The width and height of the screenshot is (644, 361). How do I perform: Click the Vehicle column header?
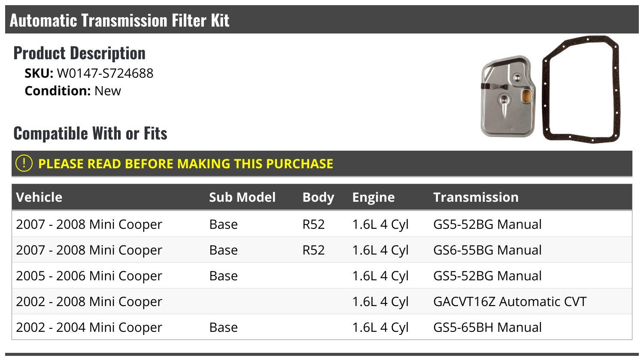39,197
